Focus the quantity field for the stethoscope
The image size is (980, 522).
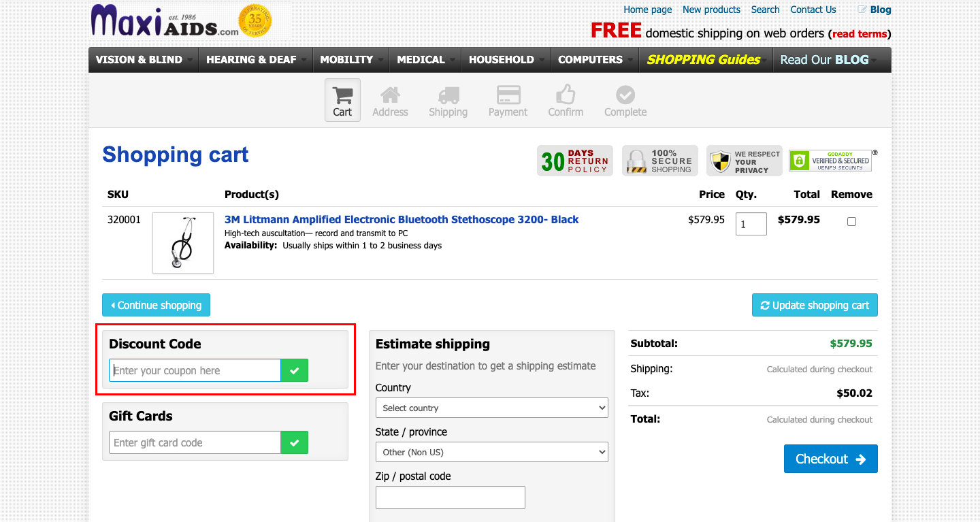(751, 224)
